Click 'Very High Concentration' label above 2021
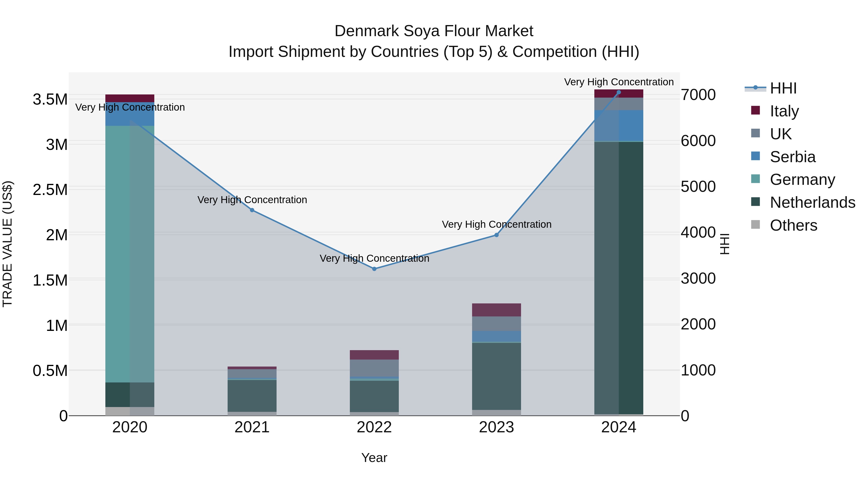Viewport: 868px width, 488px height. pyautogui.click(x=252, y=200)
